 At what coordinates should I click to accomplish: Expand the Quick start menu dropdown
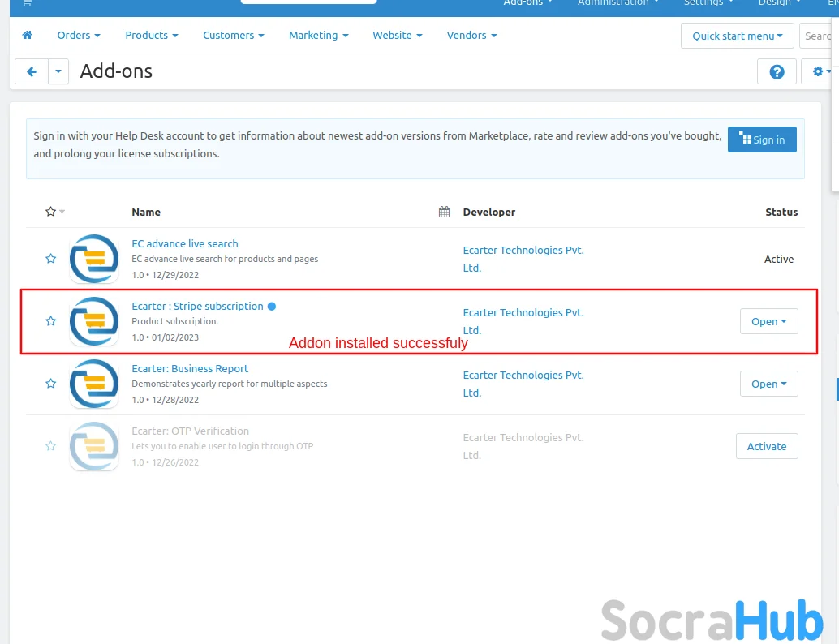(738, 36)
